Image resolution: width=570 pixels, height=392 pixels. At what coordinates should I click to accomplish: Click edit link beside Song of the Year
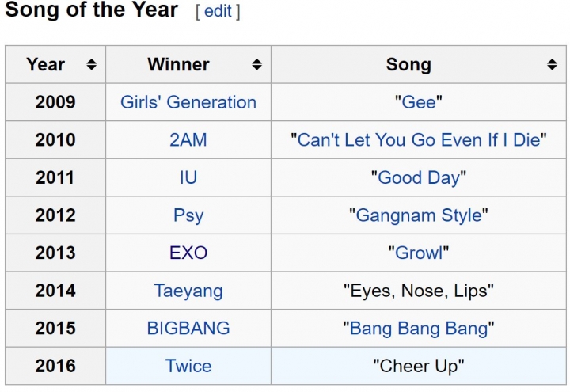(x=218, y=11)
